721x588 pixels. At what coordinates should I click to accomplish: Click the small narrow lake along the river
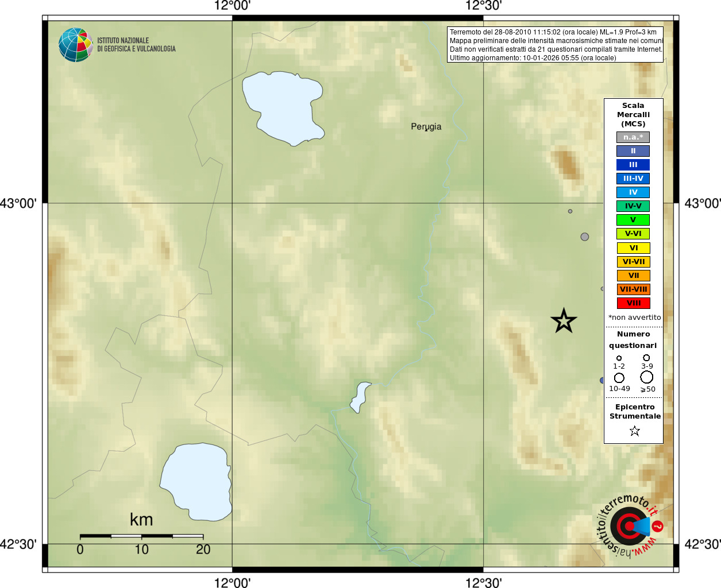[361, 397]
